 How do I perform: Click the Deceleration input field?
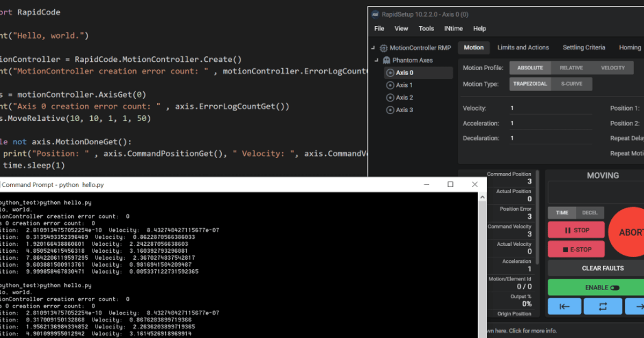(551, 138)
